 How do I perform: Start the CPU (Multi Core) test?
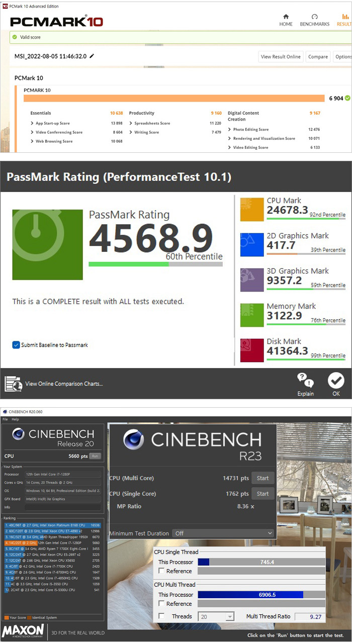pos(262,478)
